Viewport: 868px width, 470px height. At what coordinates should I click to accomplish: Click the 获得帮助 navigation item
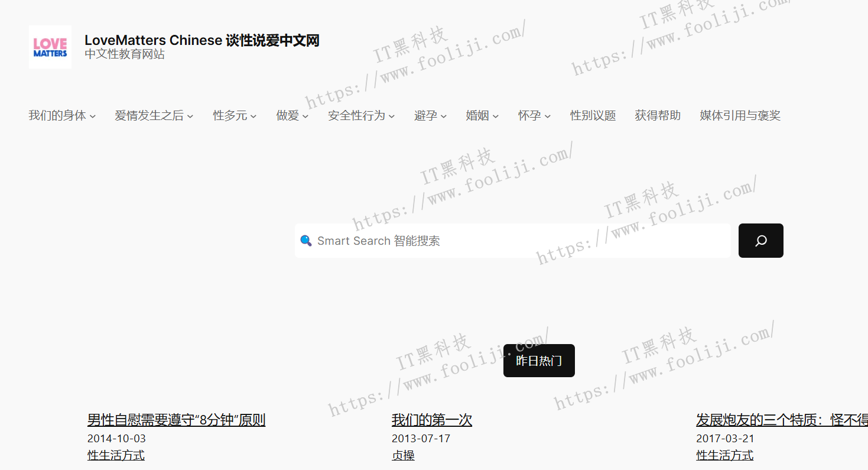click(657, 115)
